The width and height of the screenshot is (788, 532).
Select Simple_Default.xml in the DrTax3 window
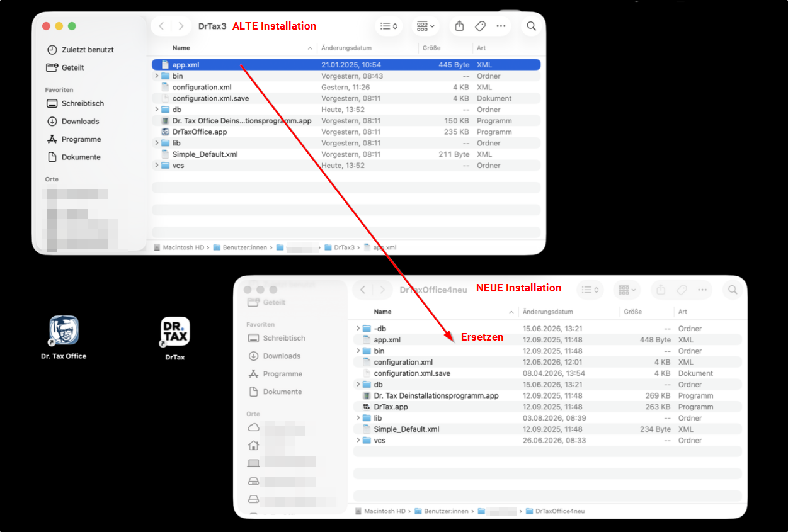346,154
